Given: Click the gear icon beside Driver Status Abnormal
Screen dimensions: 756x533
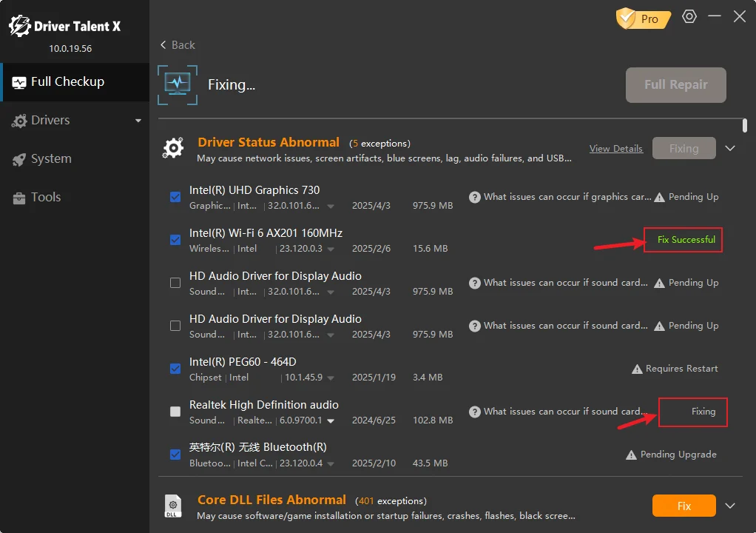Looking at the screenshot, I should pos(173,148).
